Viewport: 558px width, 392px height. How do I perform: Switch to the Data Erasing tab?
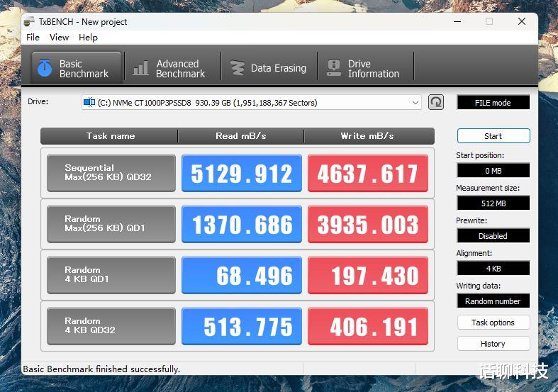point(269,68)
